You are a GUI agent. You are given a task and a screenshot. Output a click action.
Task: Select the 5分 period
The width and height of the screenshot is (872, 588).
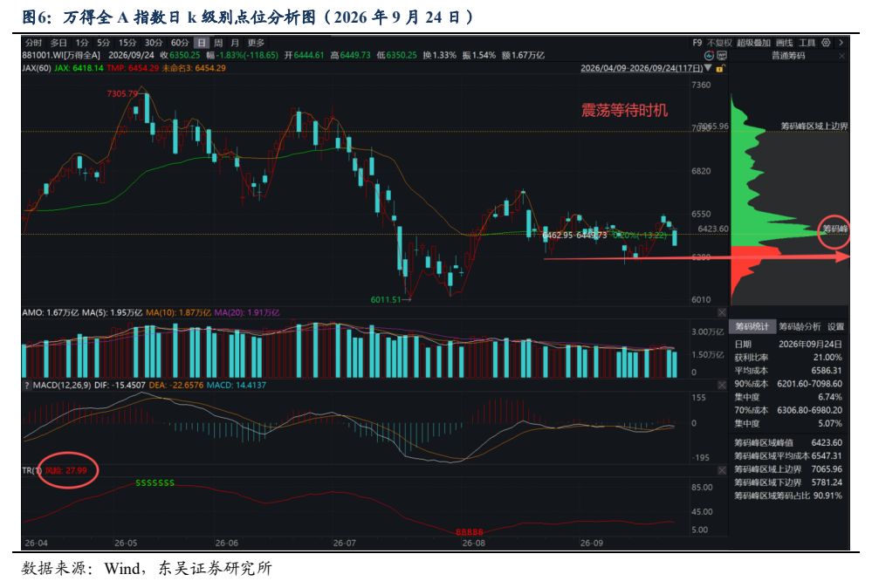click(104, 43)
